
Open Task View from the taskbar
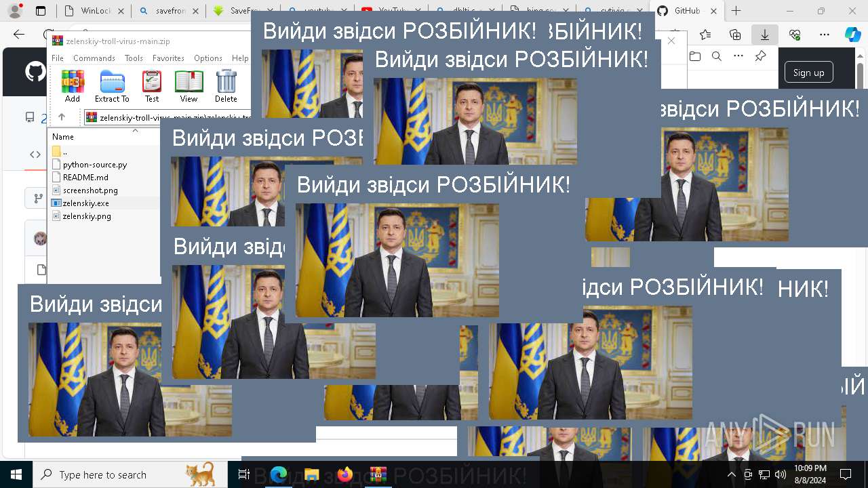click(245, 474)
